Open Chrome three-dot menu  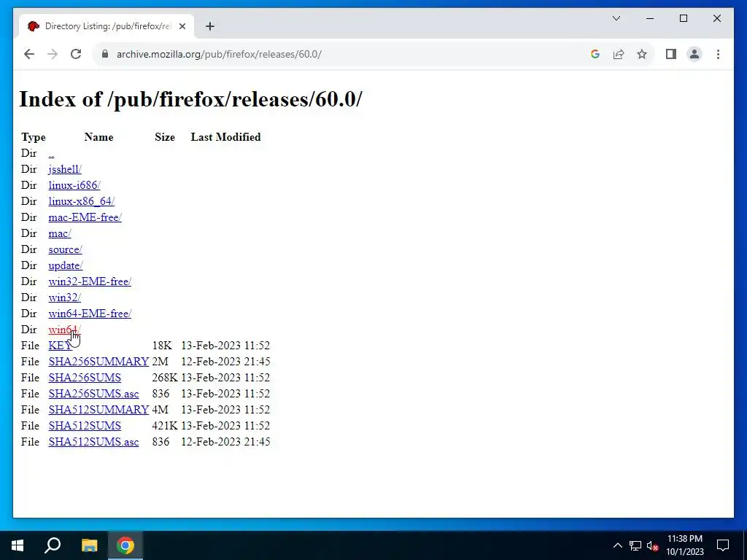pyautogui.click(x=718, y=54)
